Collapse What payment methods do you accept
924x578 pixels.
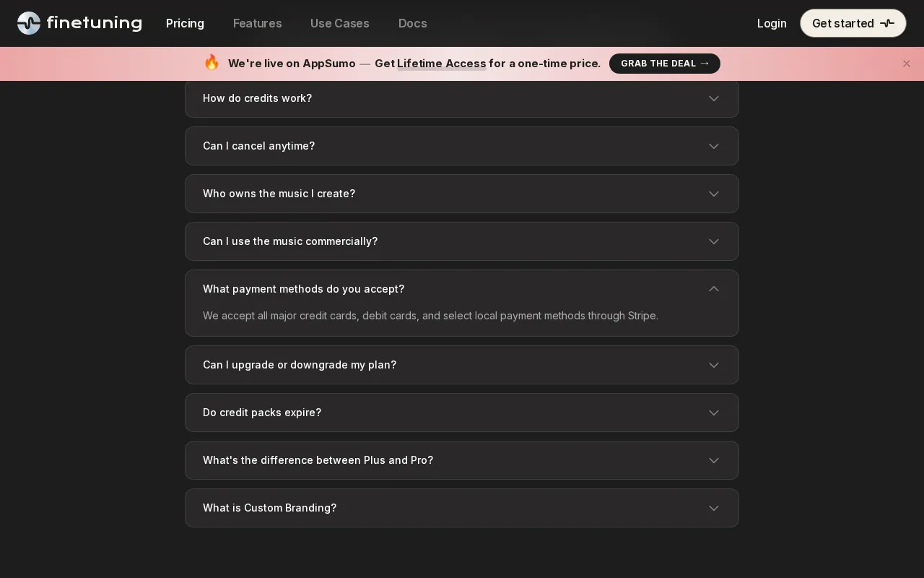pos(462,289)
